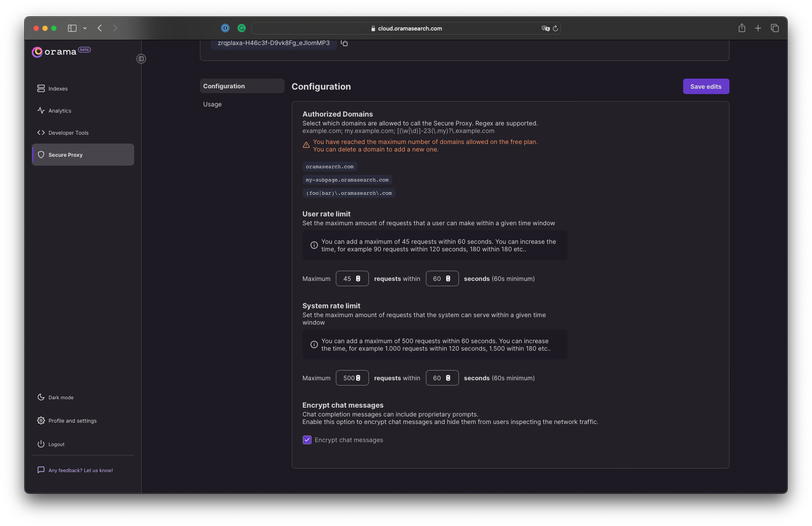The height and width of the screenshot is (526, 812).
Task: Click the translate icon in the address bar
Action: pos(546,28)
